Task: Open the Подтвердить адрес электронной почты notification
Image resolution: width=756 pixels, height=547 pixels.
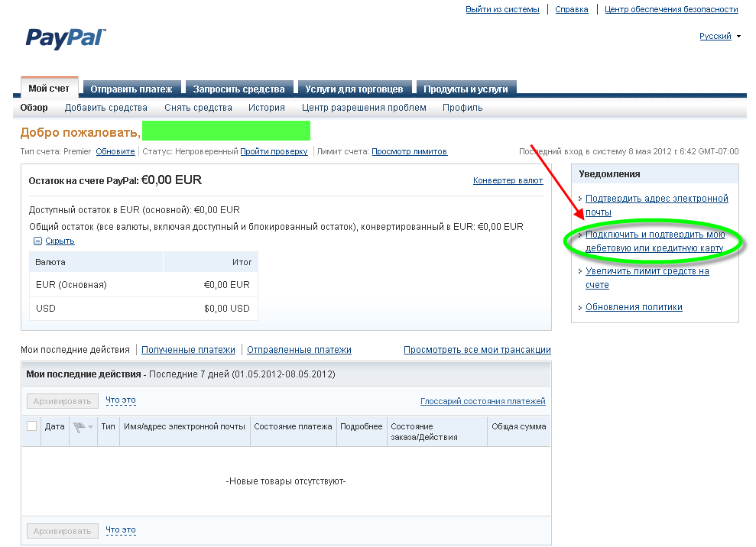Action: click(x=656, y=205)
